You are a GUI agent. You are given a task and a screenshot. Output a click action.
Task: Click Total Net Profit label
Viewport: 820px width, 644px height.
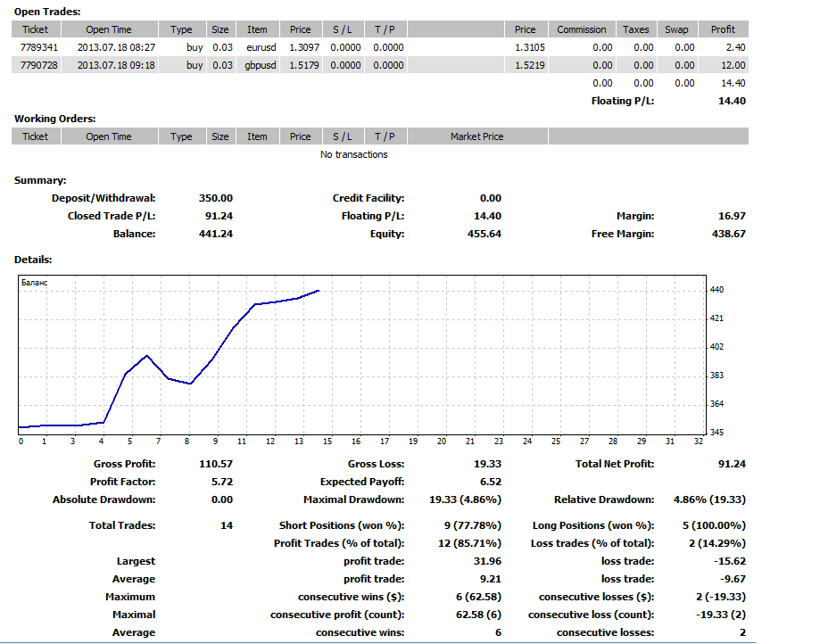coord(615,464)
